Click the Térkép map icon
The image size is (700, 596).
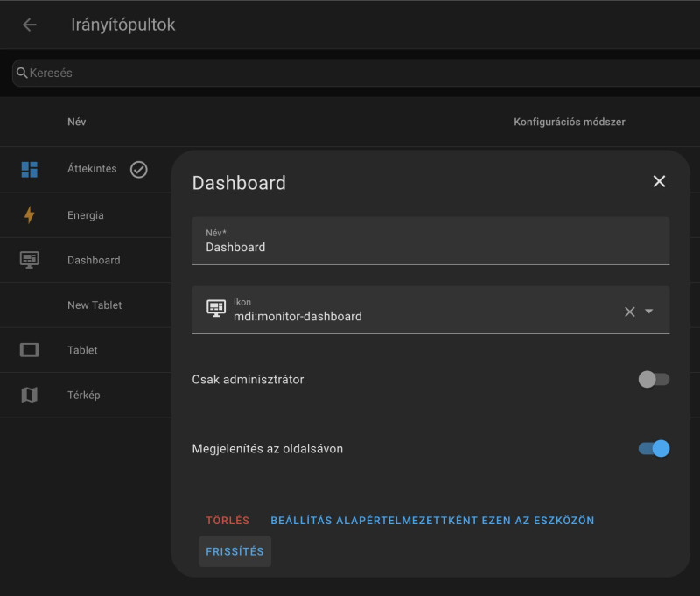(x=30, y=395)
